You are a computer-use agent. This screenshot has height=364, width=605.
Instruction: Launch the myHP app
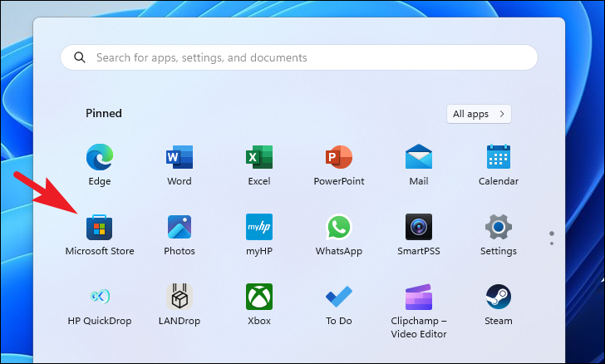pyautogui.click(x=259, y=227)
